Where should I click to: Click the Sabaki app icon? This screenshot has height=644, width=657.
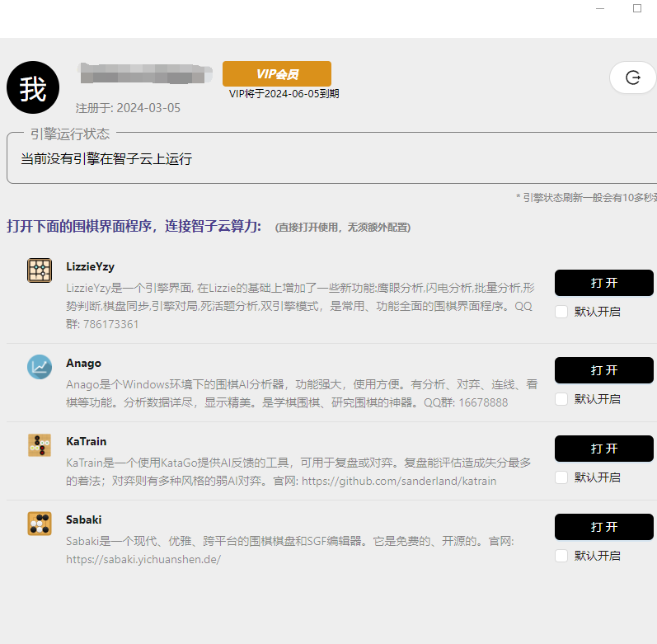coord(40,524)
